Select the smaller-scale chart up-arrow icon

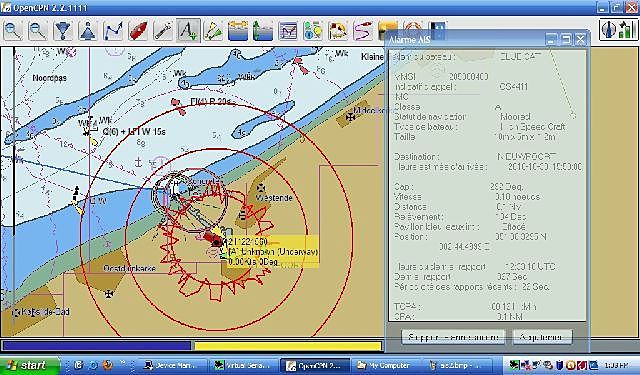click(88, 31)
